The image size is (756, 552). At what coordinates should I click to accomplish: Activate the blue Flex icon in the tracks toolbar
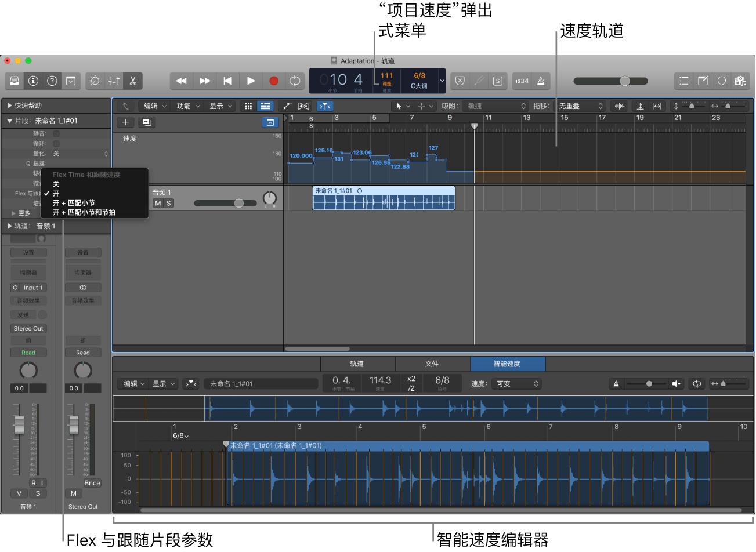[325, 106]
